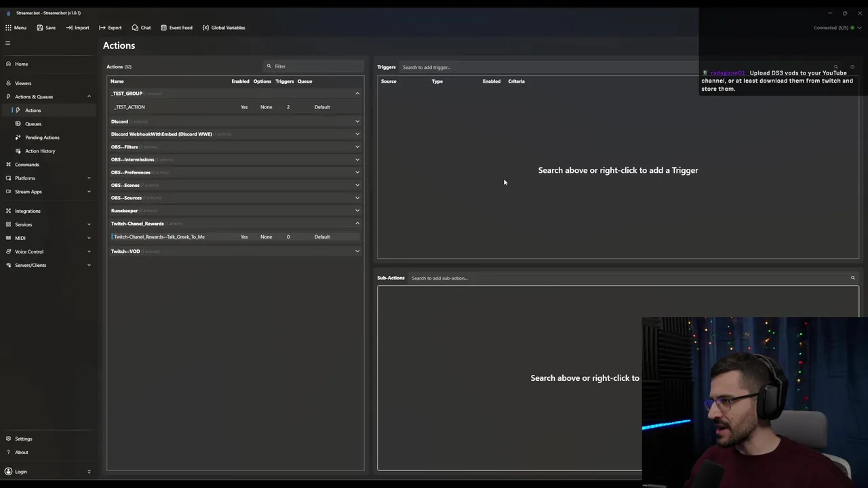Expand the Services sidebar chevron

tap(89, 224)
